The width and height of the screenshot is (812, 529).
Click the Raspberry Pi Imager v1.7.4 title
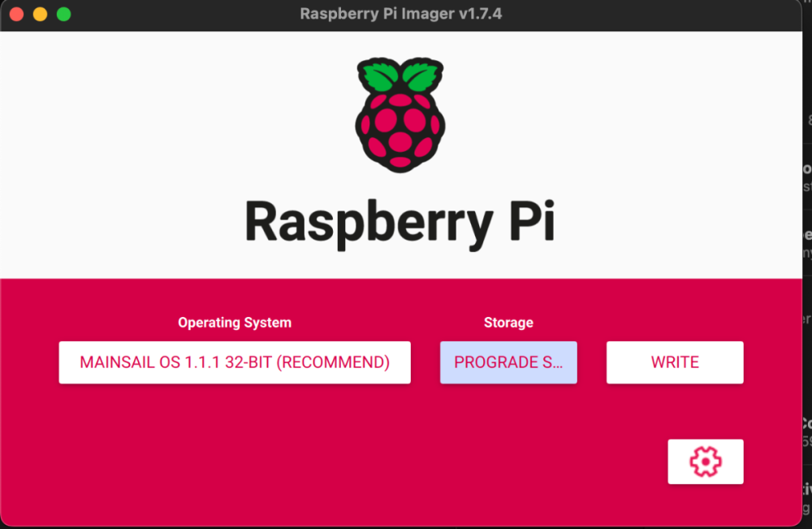pyautogui.click(x=401, y=14)
